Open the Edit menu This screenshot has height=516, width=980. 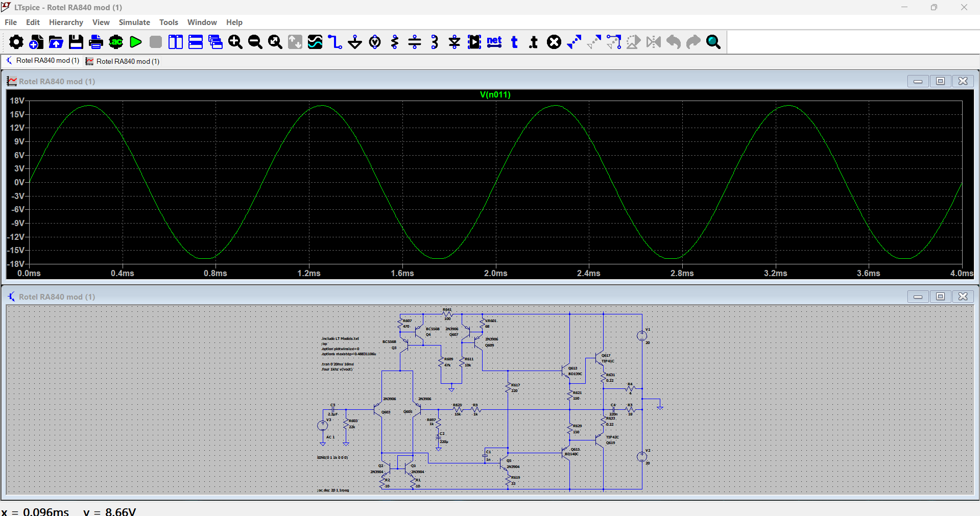[33, 22]
